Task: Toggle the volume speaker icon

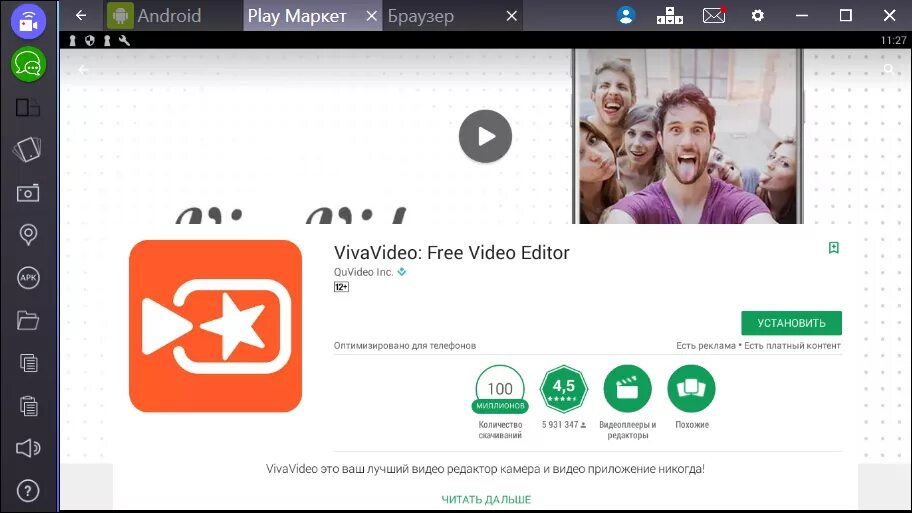Action: pyautogui.click(x=28, y=448)
